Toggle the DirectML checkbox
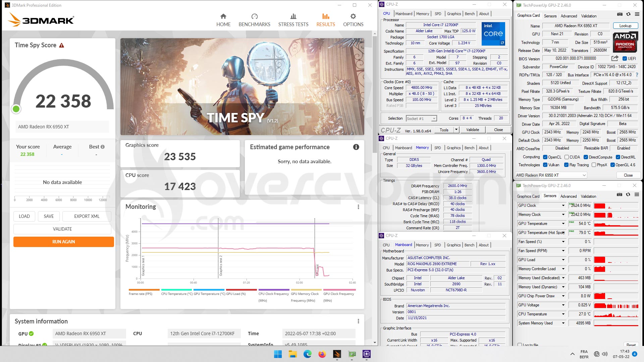644x362 pixels. coord(618,157)
